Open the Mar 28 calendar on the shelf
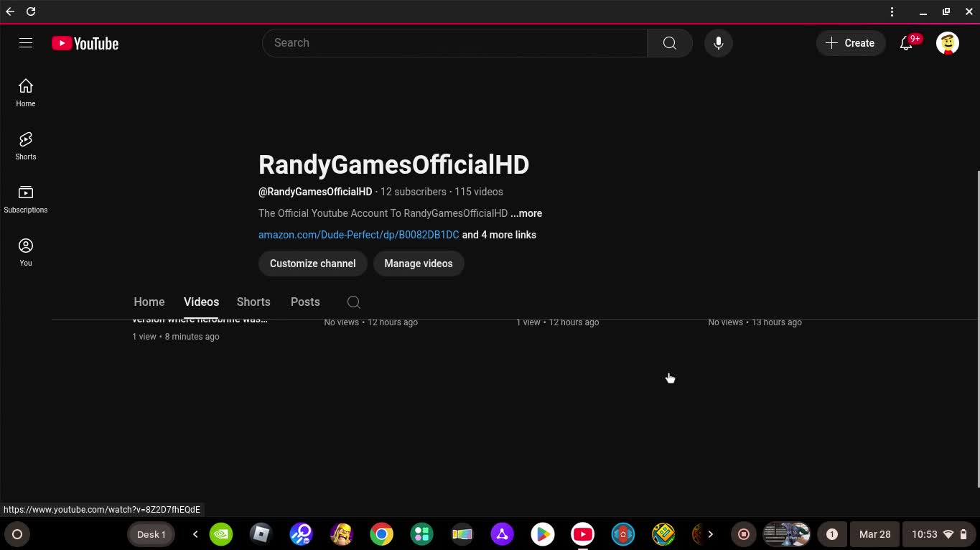This screenshot has width=980, height=550. pyautogui.click(x=874, y=534)
